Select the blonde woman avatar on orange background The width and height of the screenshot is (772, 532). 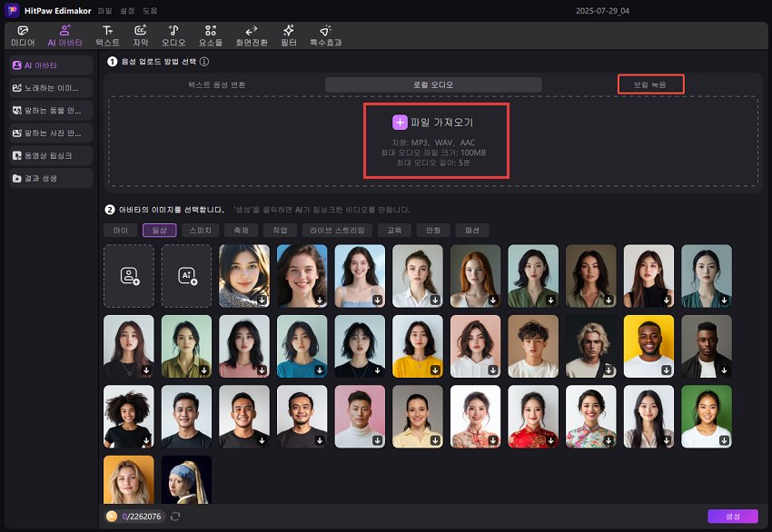click(x=129, y=480)
